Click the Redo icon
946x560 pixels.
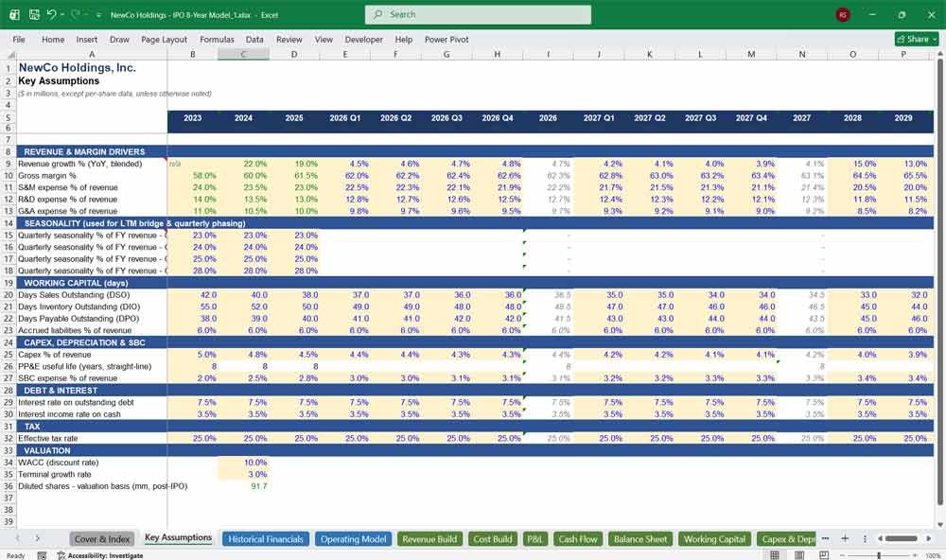tap(75, 14)
